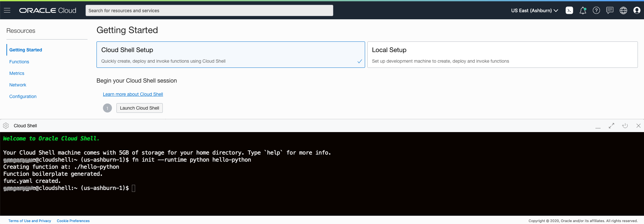The image size is (644, 224).
Task: Open Configuration in the Resources list
Action: point(23,96)
